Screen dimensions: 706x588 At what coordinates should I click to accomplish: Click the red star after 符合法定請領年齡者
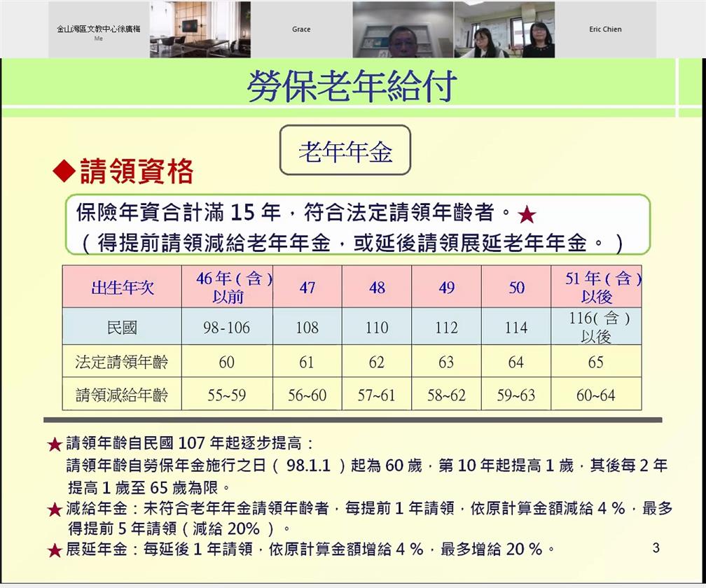click(527, 215)
